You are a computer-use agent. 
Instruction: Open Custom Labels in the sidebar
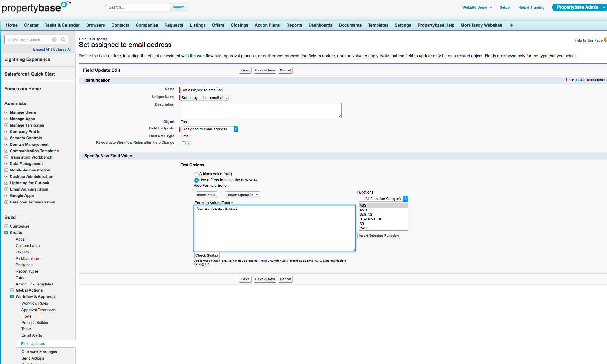click(29, 246)
